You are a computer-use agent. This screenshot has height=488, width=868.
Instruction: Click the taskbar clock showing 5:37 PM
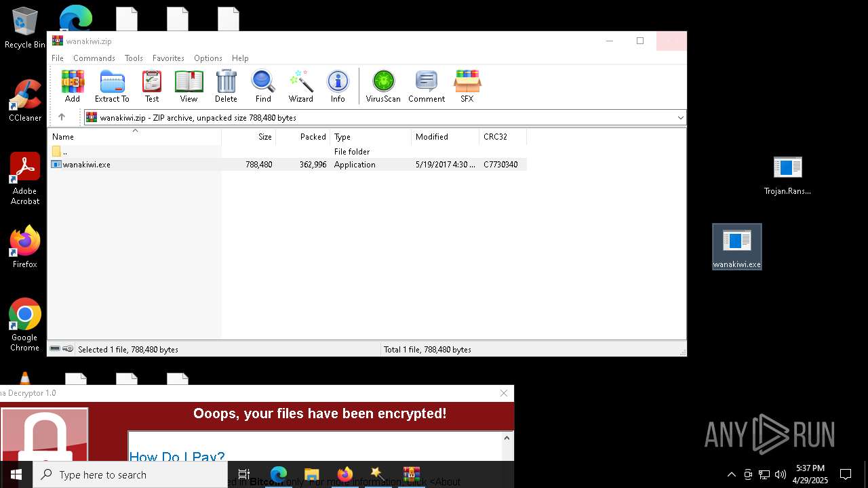[x=810, y=474]
